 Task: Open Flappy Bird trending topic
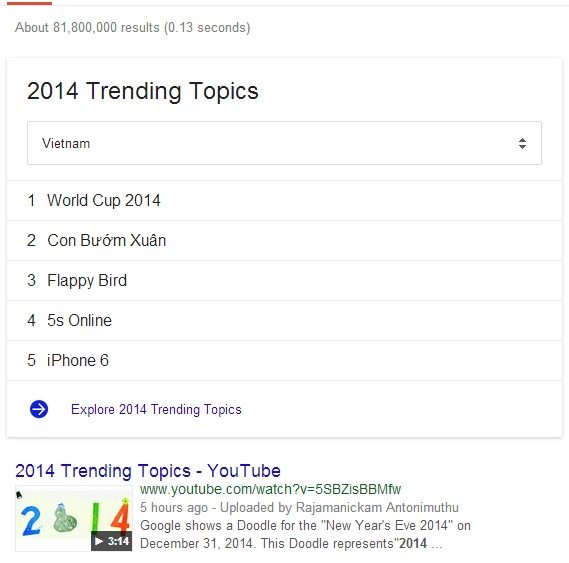coord(284,280)
